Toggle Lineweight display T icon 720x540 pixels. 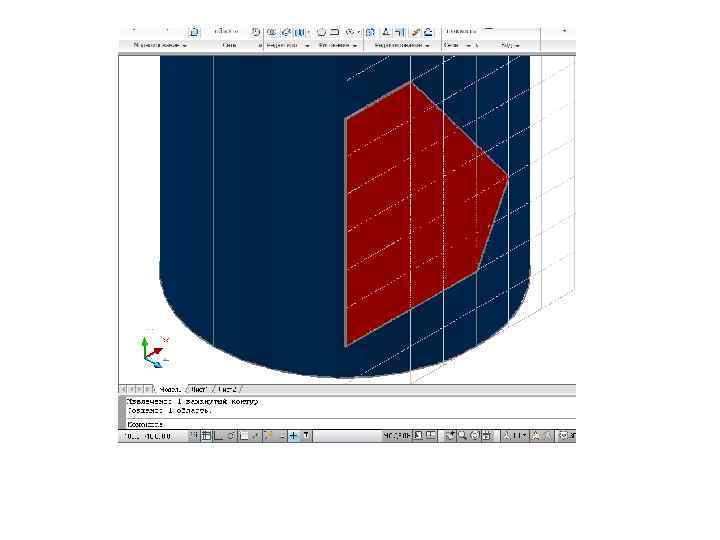306,436
